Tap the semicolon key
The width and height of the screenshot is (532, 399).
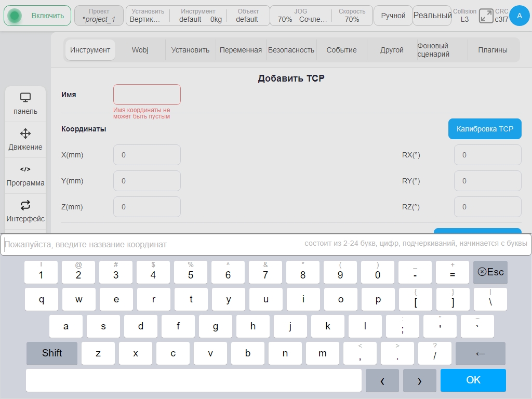point(403,326)
